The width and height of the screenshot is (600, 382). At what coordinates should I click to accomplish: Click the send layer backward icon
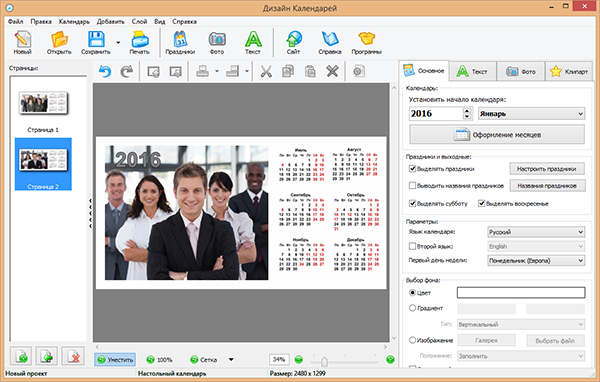176,71
